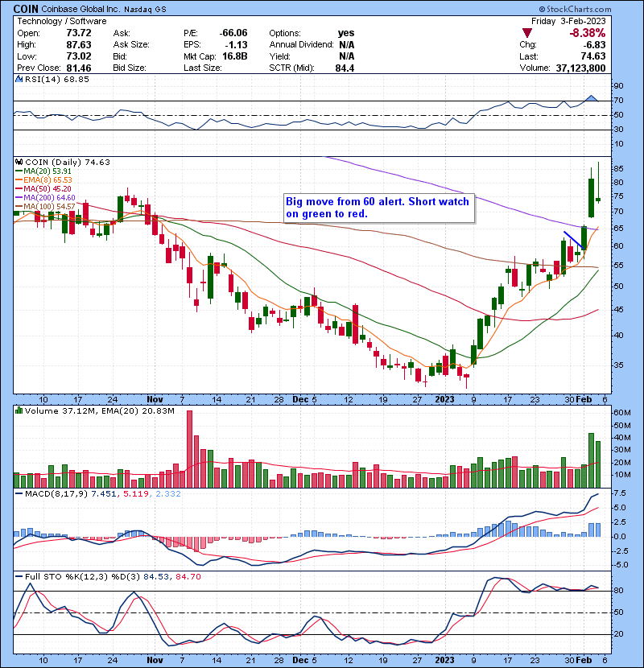
Task: Click the Open value 73.72
Action: pyautogui.click(x=79, y=33)
